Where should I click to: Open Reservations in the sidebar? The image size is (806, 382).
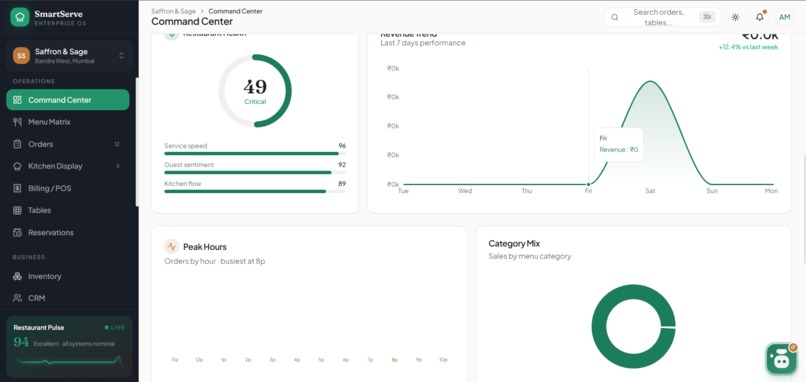coord(68,232)
